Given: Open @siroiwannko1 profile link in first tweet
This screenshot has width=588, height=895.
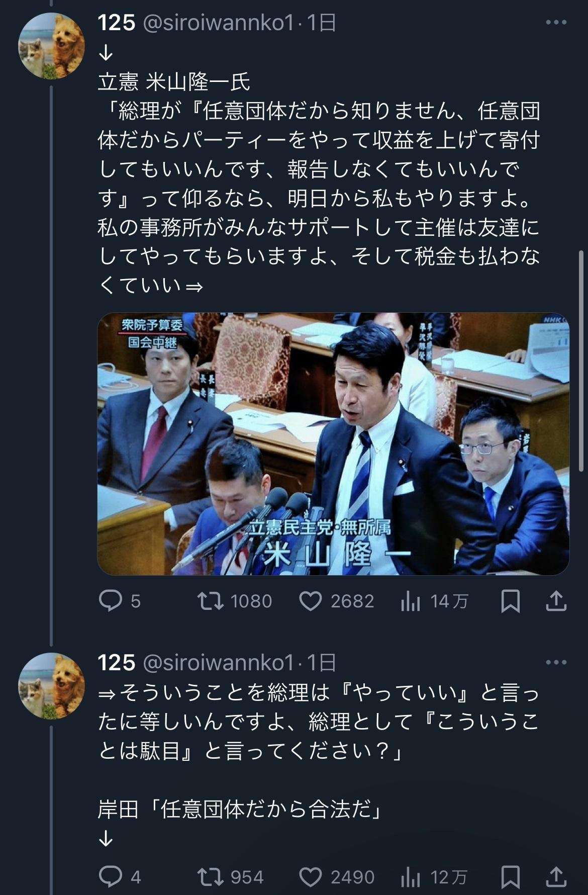Looking at the screenshot, I should [x=218, y=23].
